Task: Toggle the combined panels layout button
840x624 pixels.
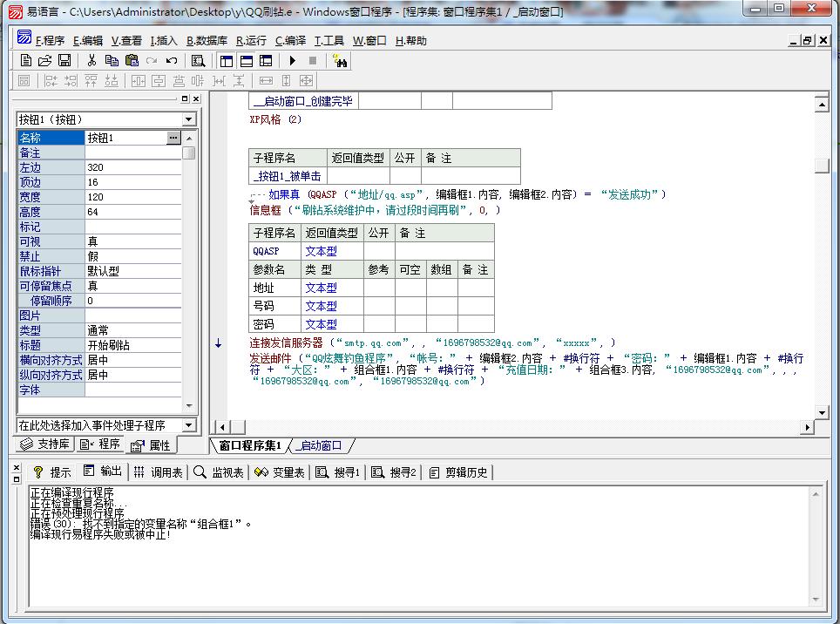Action: click(x=267, y=61)
